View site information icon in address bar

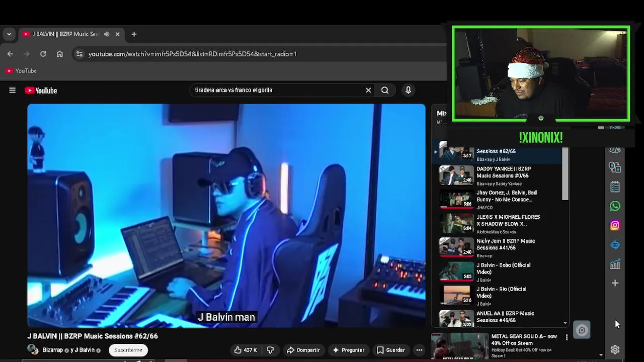(x=79, y=54)
